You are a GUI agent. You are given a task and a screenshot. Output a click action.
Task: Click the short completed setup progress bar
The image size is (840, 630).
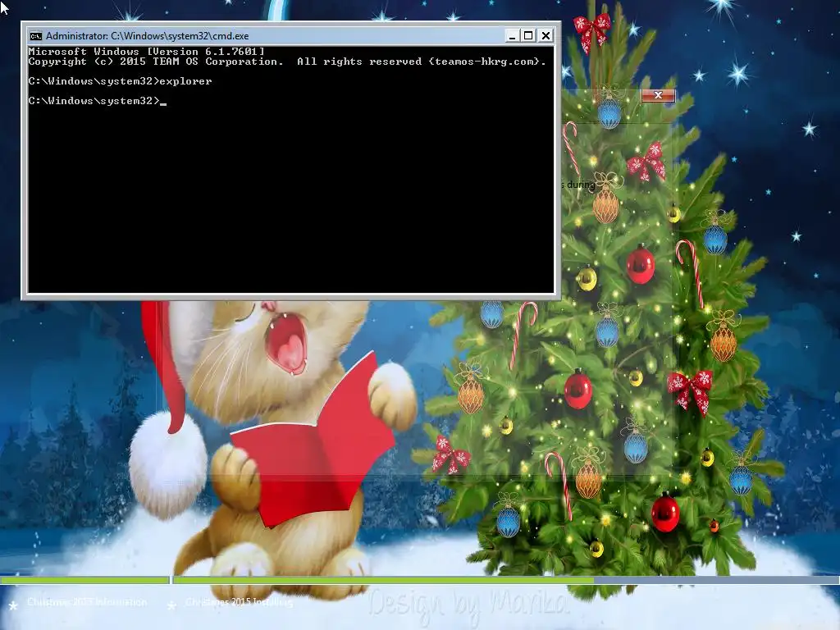pos(84,580)
